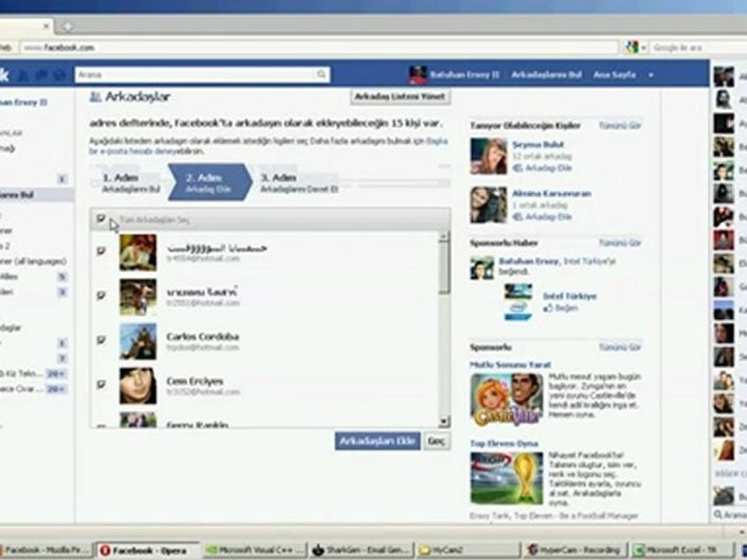Click the contact list scrollbar thumb
Screen dimensions: 747x560
pyautogui.click(x=444, y=268)
